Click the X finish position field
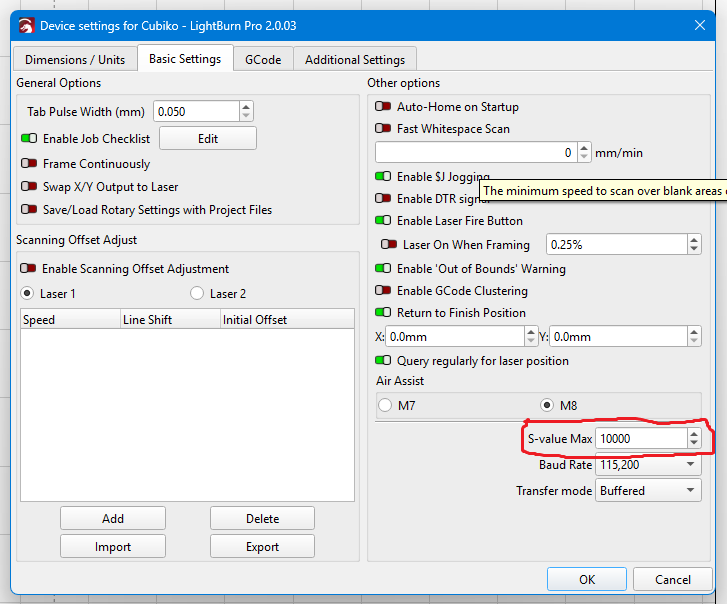 tap(455, 337)
